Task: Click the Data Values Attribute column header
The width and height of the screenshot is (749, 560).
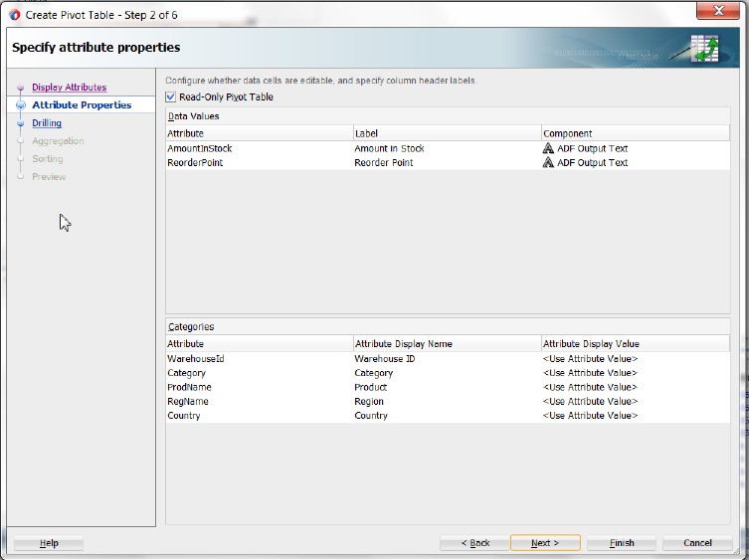Action: 260,133
